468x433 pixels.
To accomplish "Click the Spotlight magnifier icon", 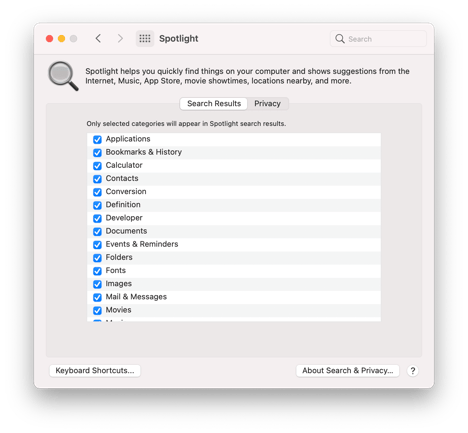I will tap(63, 76).
